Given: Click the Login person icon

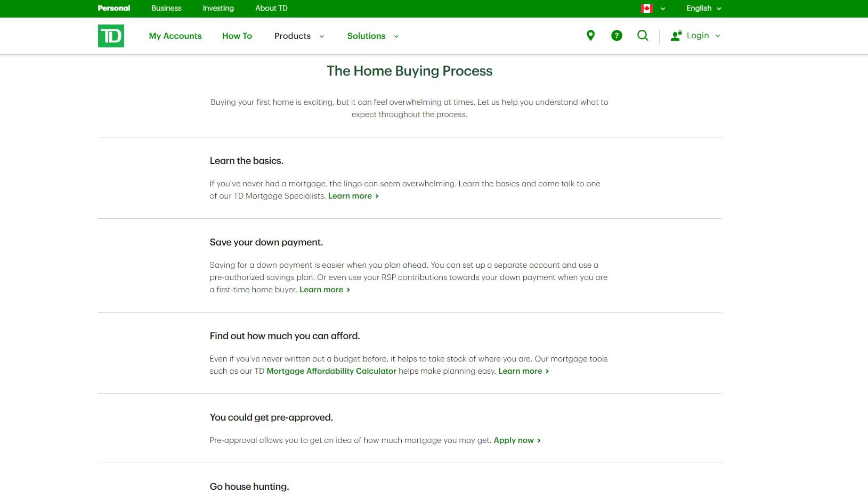Looking at the screenshot, I should (676, 36).
